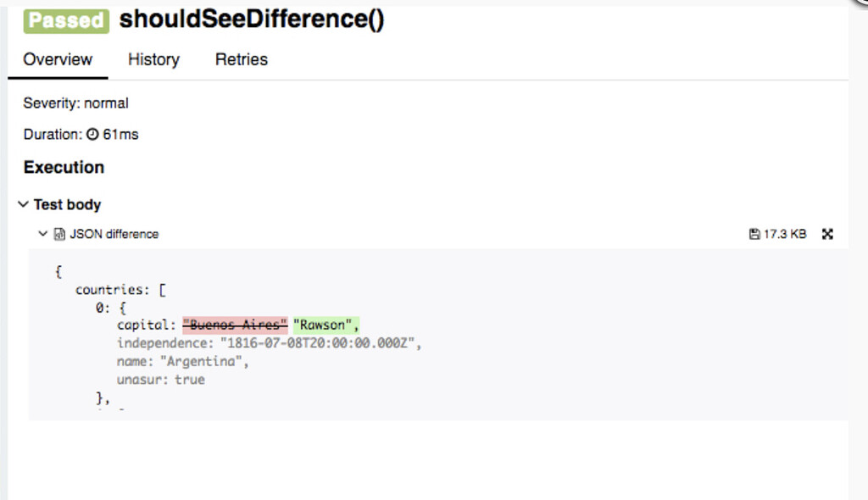
Task: Click the 17.3 KB download size link
Action: pos(785,234)
